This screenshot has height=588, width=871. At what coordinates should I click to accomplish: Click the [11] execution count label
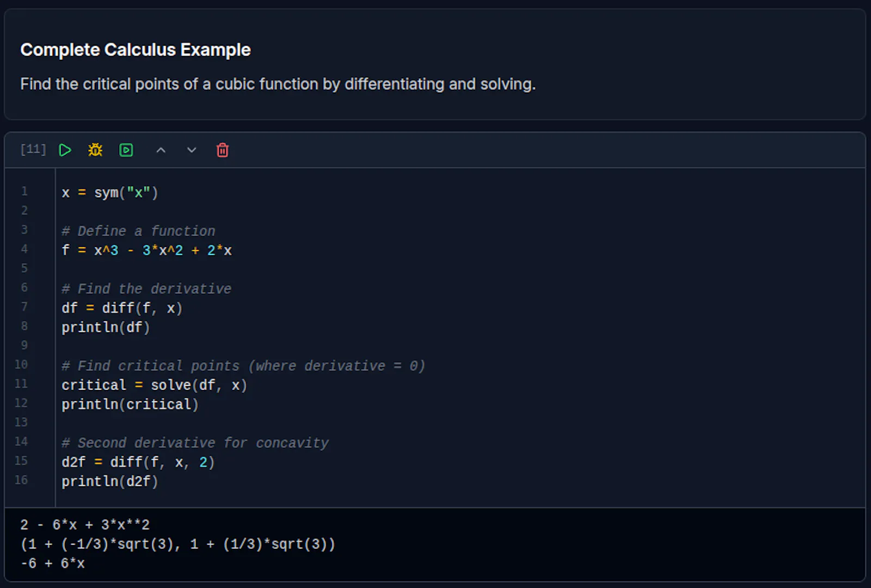click(x=33, y=150)
